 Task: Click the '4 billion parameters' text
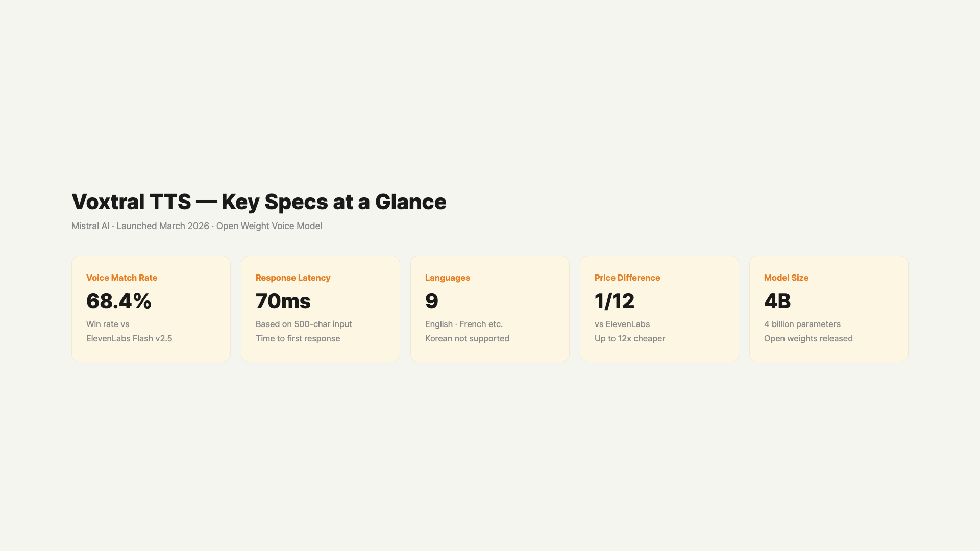pyautogui.click(x=802, y=324)
